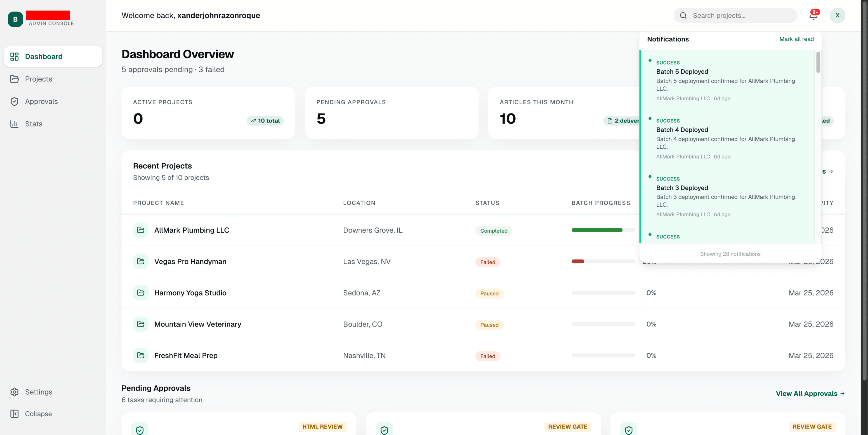
Task: Click the user avatar X icon
Action: point(837,16)
